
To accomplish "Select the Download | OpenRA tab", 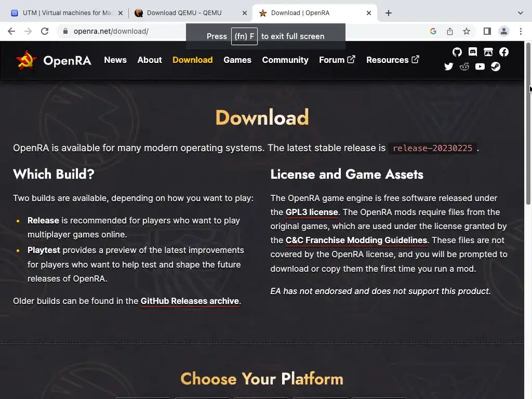I will [314, 13].
